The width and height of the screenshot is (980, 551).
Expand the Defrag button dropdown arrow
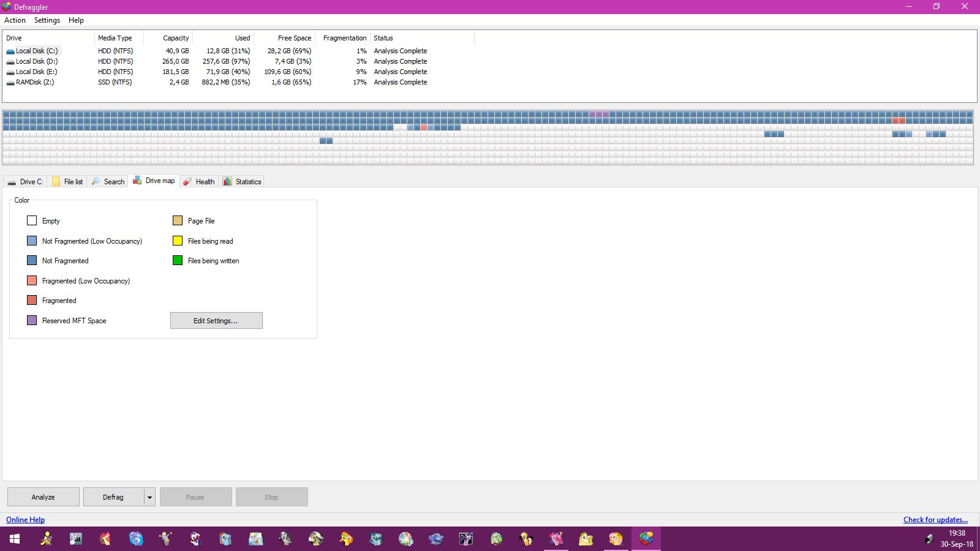(149, 497)
